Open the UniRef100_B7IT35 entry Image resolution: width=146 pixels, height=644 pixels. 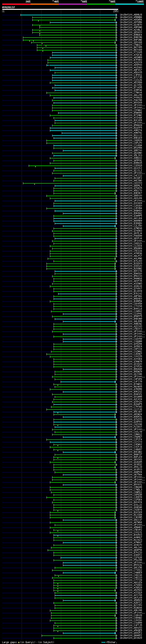pyautogui.click(x=131, y=77)
